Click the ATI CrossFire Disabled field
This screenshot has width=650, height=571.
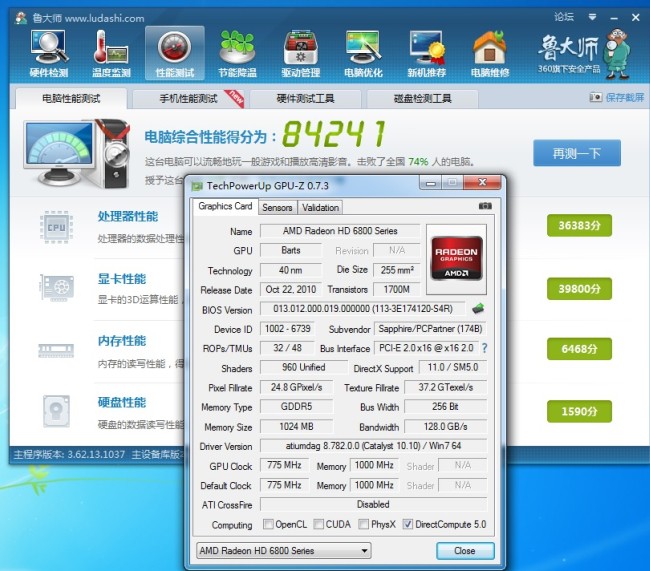(373, 505)
